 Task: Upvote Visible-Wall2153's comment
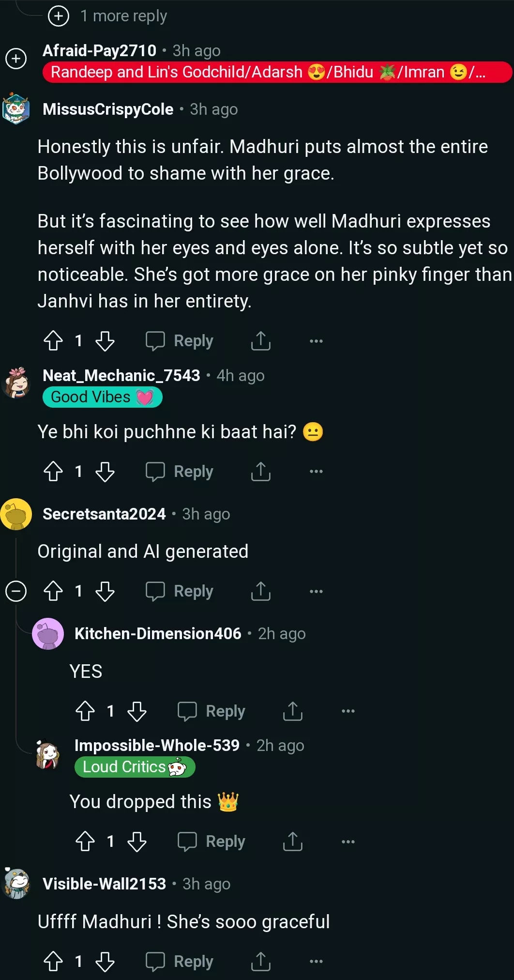point(53,962)
